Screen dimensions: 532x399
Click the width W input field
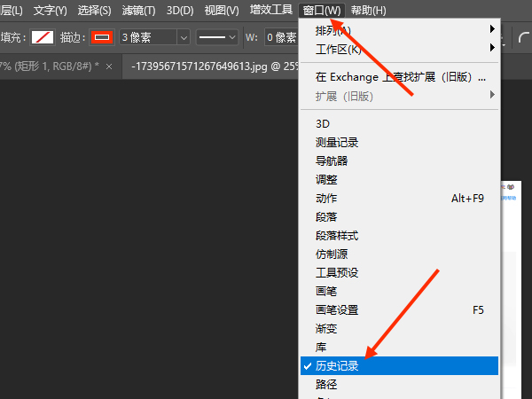click(282, 37)
